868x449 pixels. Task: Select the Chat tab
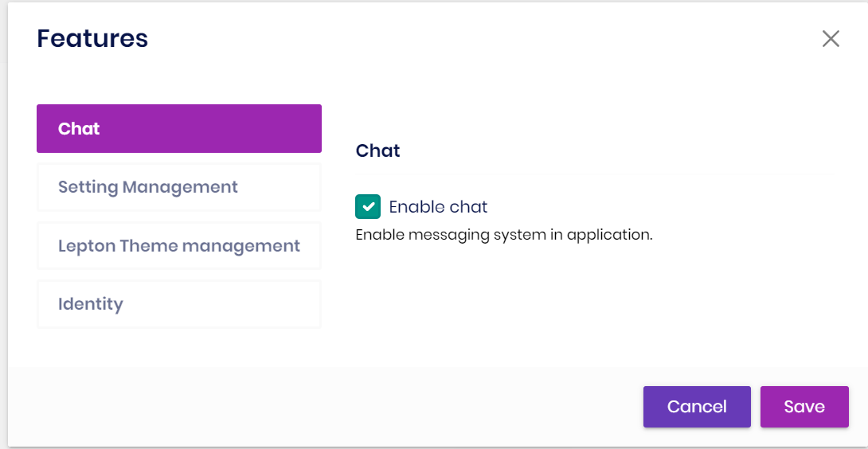[178, 129]
